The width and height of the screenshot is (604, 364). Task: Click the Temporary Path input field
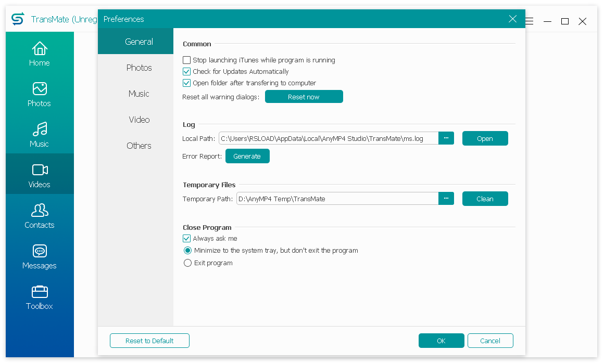pos(337,199)
